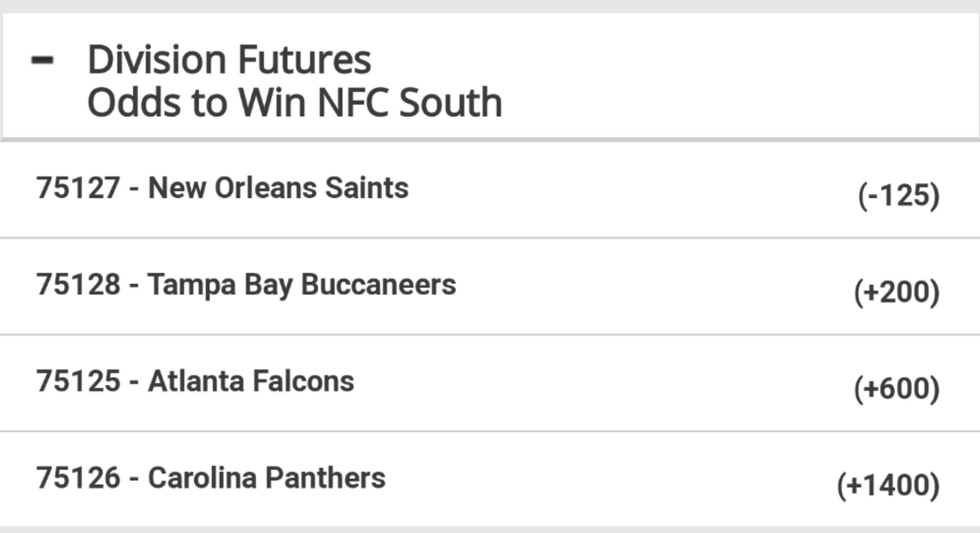Click rotation number 75125
This screenshot has width=980, height=533.
point(78,381)
